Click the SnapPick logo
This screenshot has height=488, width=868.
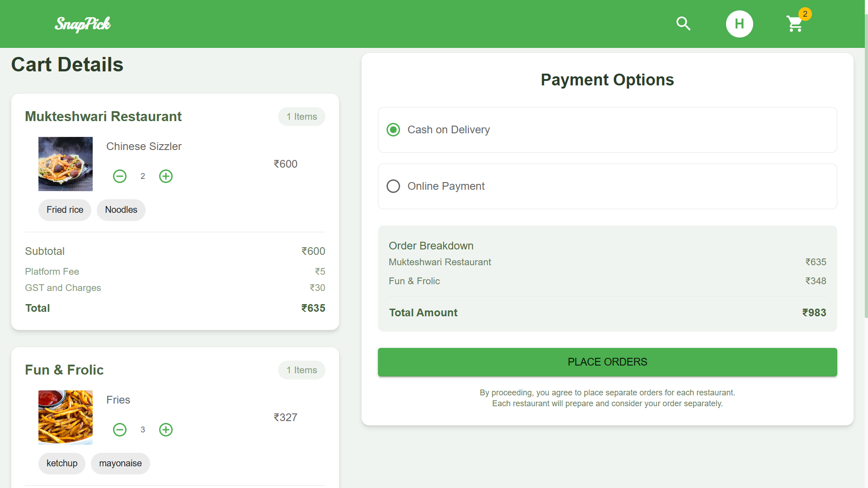pyautogui.click(x=83, y=24)
